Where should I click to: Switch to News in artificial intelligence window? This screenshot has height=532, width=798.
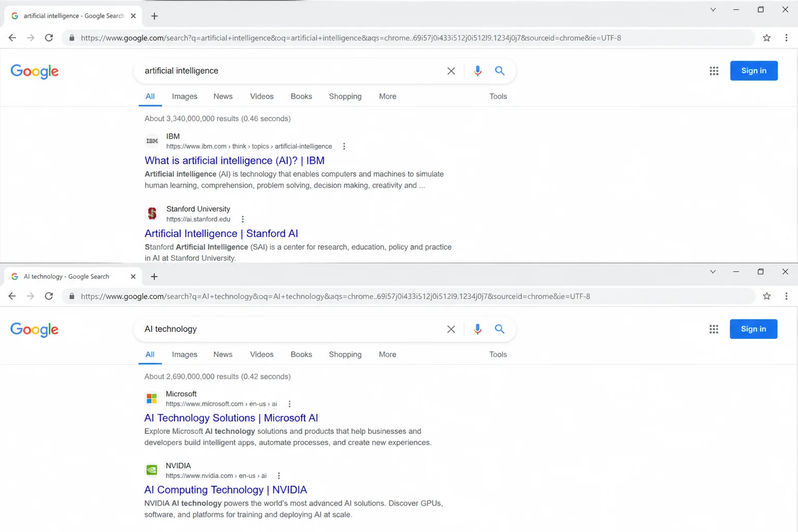pyautogui.click(x=223, y=97)
